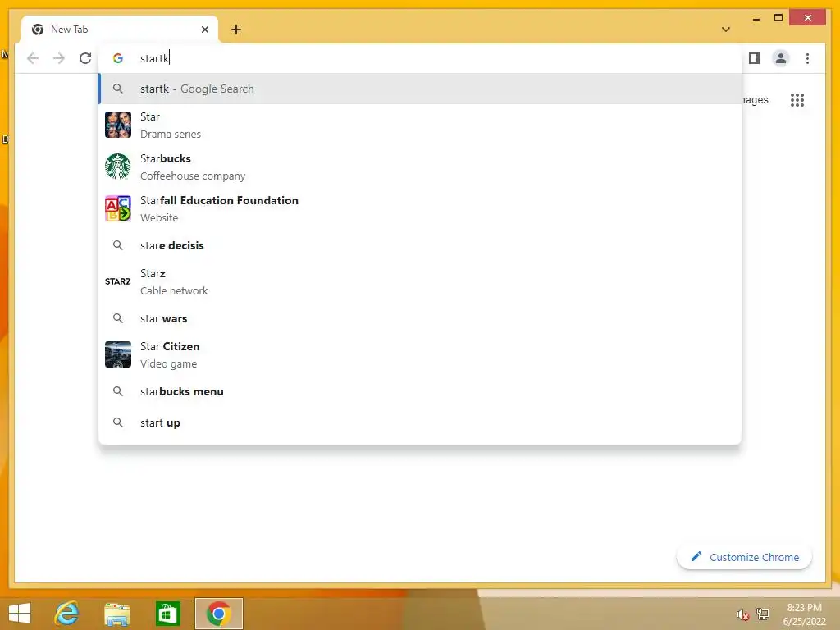840x630 pixels.
Task: Go back using the back arrow
Action: point(33,58)
